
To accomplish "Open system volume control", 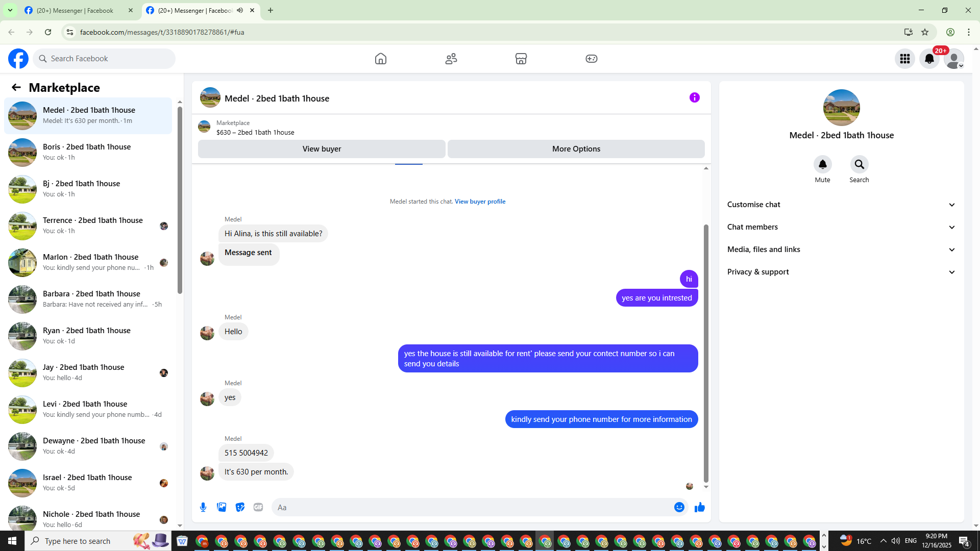I will (x=896, y=541).
